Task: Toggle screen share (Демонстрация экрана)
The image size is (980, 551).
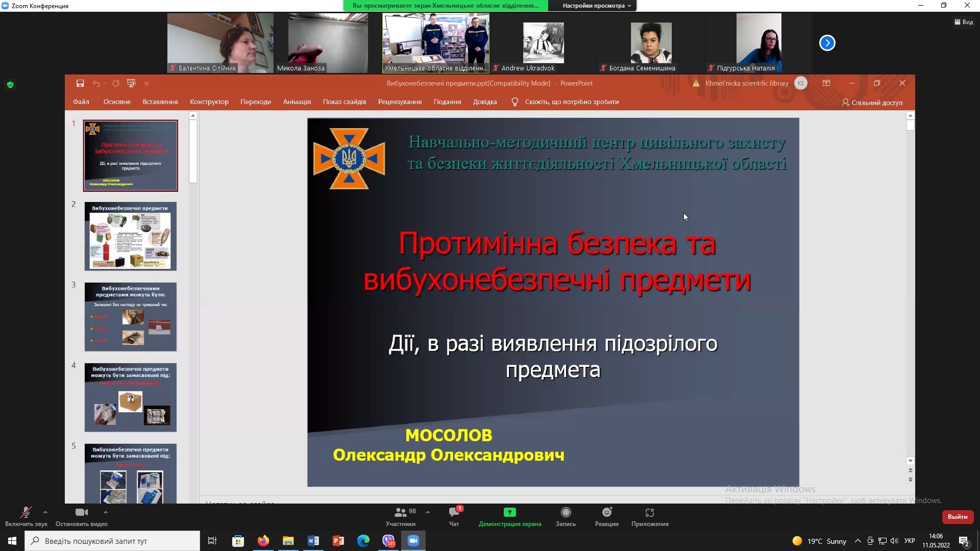Action: 509,513
